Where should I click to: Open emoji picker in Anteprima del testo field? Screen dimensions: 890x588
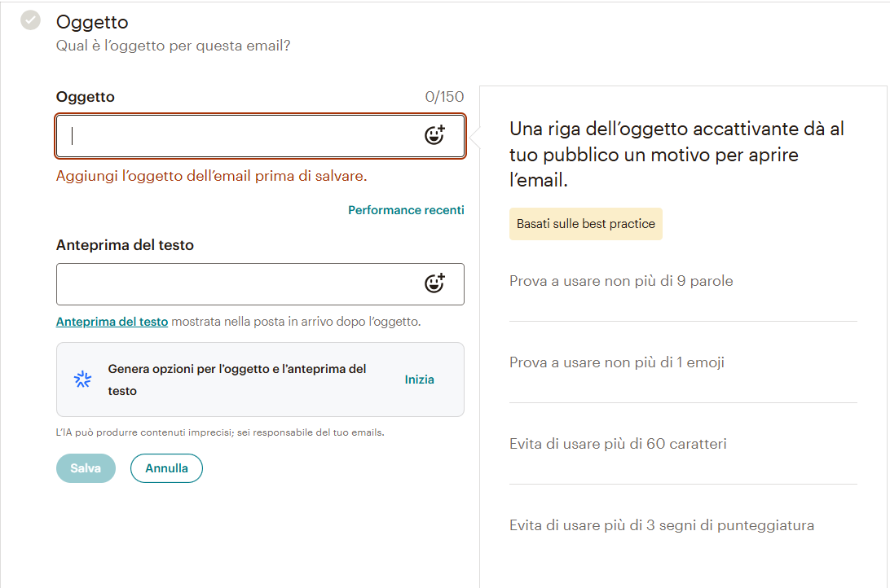434,283
